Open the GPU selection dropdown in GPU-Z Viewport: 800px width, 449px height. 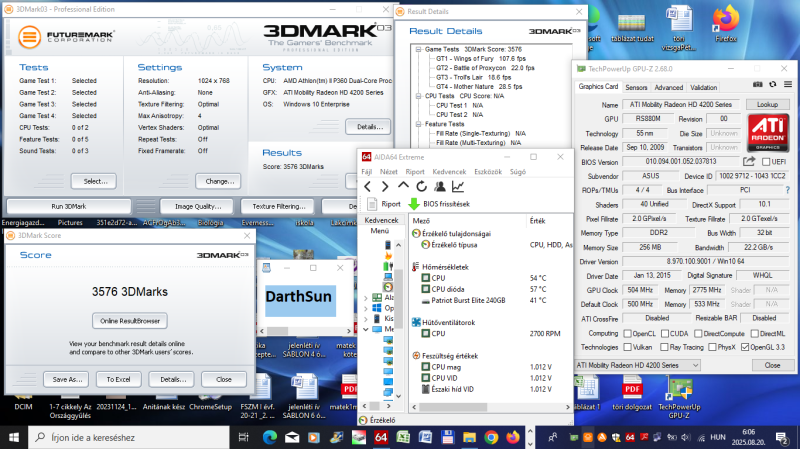(637, 365)
